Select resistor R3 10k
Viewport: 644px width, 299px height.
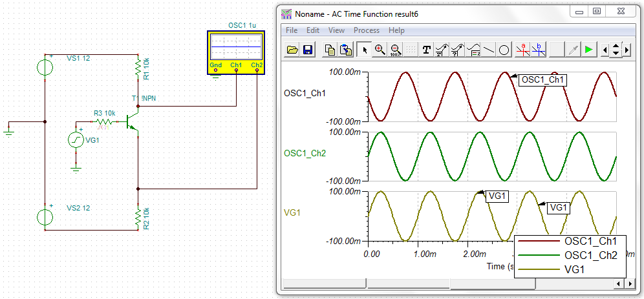(104, 122)
